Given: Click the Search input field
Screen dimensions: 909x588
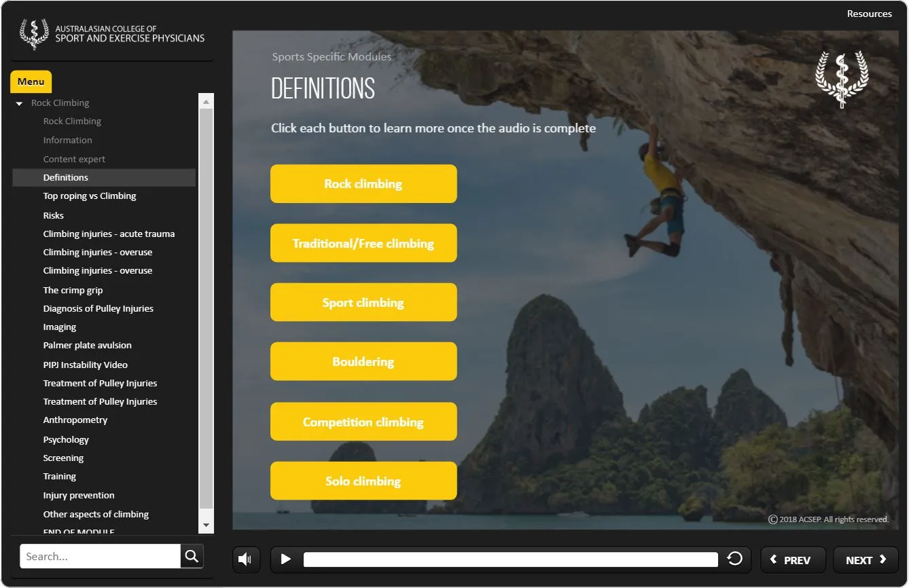Looking at the screenshot, I should coord(100,556).
